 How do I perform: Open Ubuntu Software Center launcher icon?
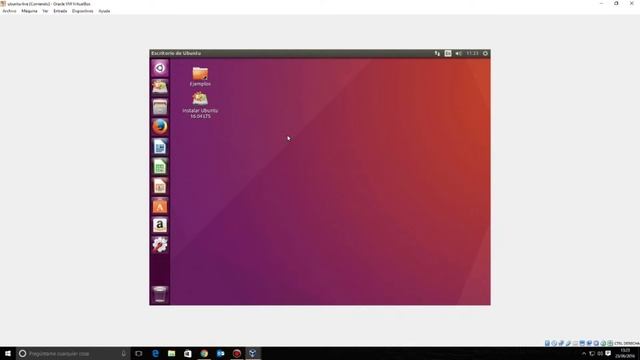coord(160,206)
